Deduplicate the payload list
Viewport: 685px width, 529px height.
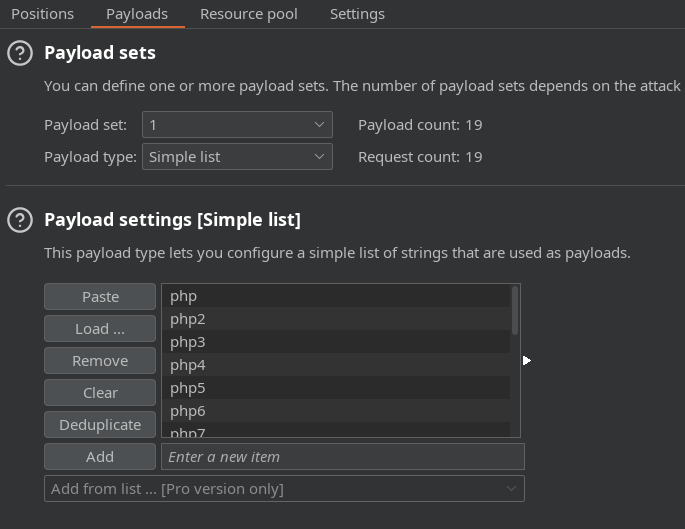pyautogui.click(x=100, y=424)
